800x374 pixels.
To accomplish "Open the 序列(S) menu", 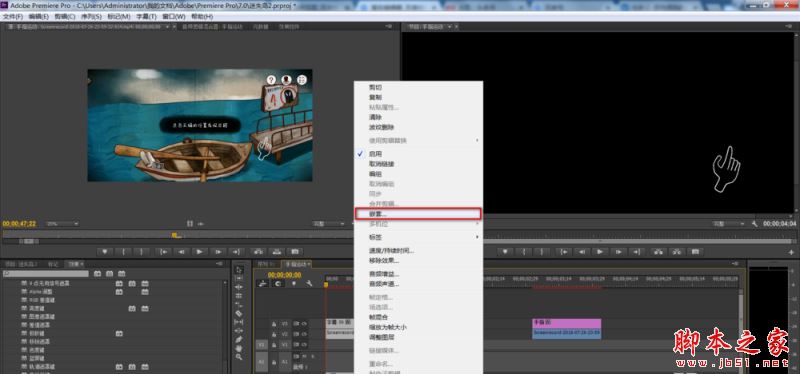I will [x=91, y=16].
